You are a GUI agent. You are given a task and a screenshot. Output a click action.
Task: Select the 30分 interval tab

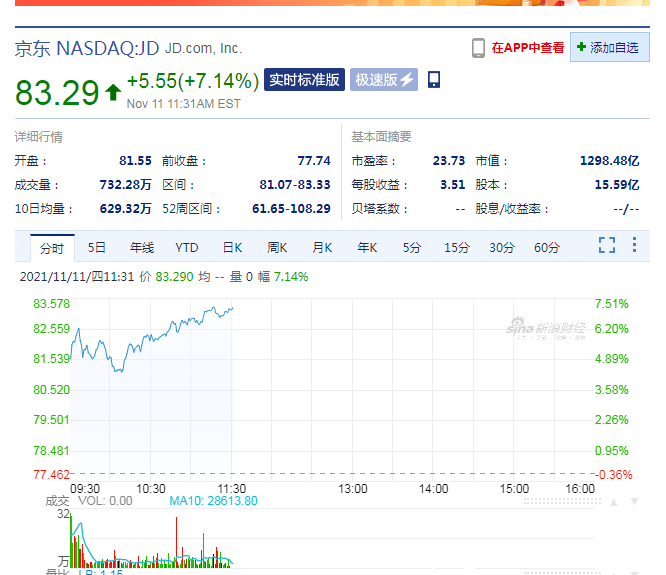(502, 248)
